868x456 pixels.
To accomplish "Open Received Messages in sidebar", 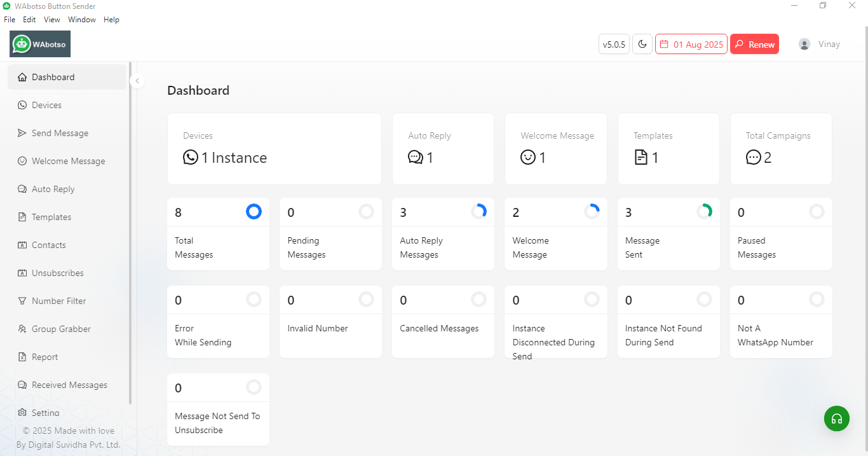I will click(67, 385).
